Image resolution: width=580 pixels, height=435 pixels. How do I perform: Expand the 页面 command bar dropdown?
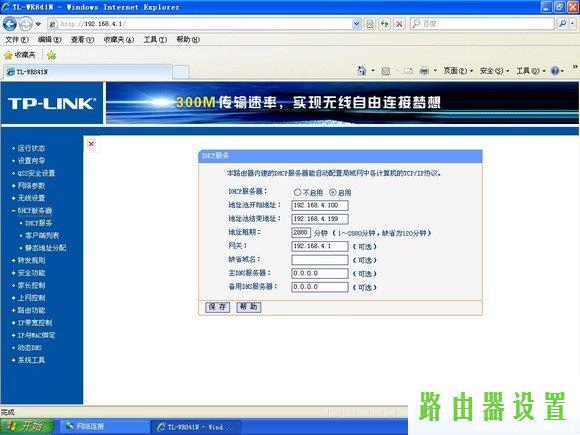[458, 71]
